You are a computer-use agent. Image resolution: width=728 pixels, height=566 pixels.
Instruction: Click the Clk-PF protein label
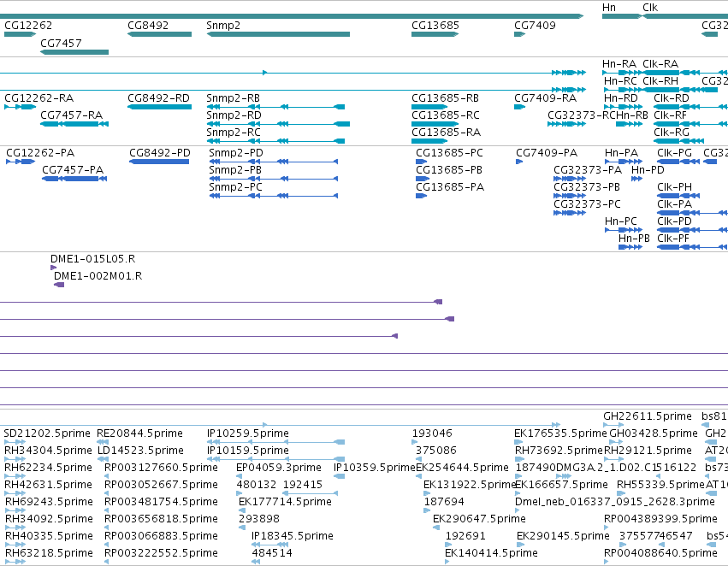pos(673,239)
